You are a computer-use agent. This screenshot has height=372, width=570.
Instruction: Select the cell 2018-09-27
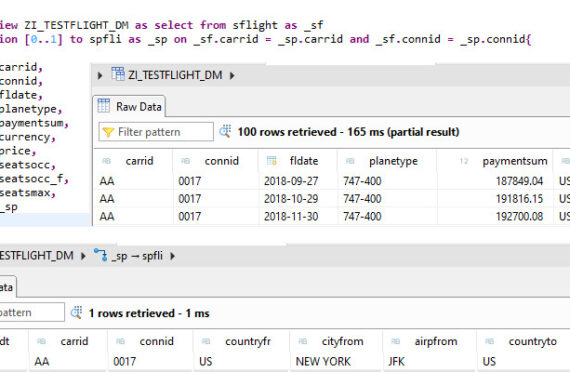291,181
